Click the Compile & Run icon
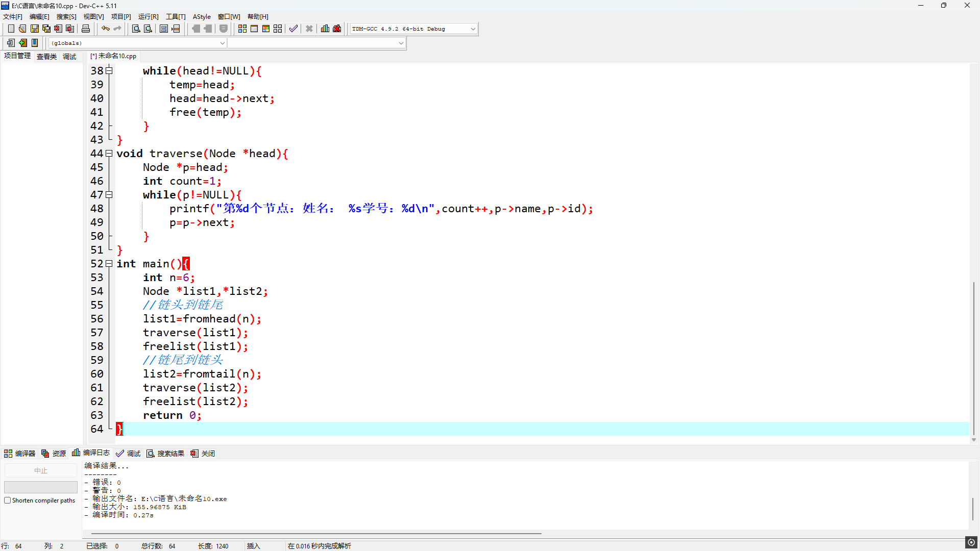This screenshot has width=980, height=551. [x=266, y=29]
